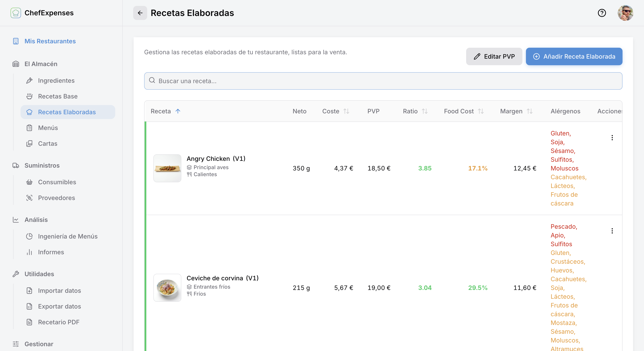The height and width of the screenshot is (351, 644).
Task: Open Informes reports
Action: click(51, 252)
